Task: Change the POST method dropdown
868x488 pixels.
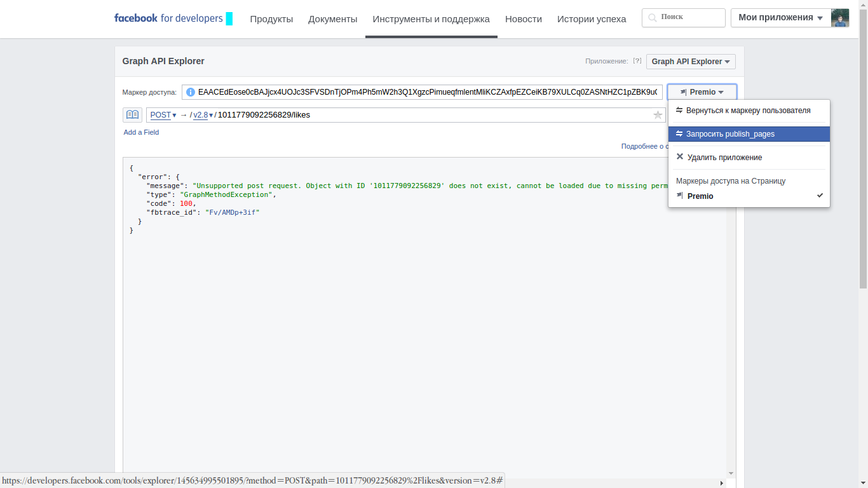Action: tap(163, 115)
